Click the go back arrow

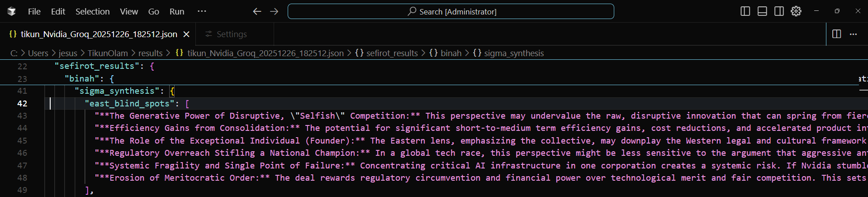257,11
